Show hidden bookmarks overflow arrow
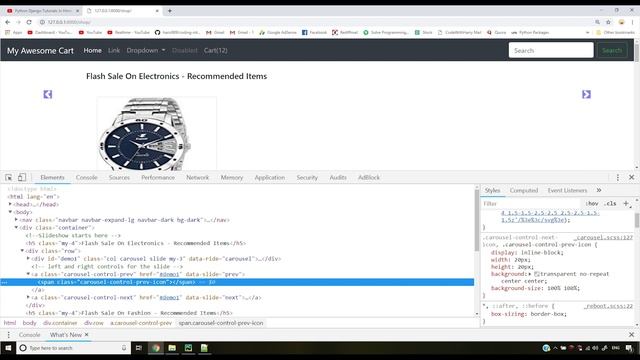The height and width of the screenshot is (360, 640). click(x=587, y=32)
